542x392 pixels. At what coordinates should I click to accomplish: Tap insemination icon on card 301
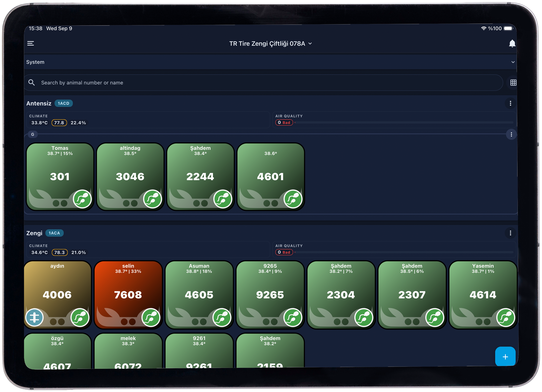click(x=82, y=199)
